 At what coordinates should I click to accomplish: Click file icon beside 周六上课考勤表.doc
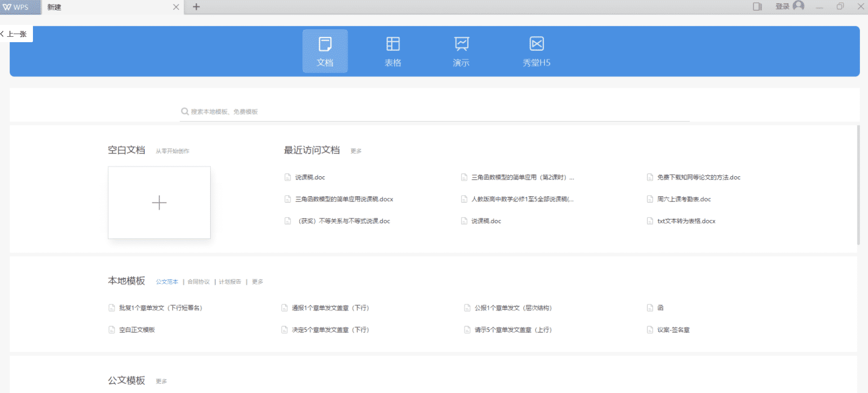(650, 199)
